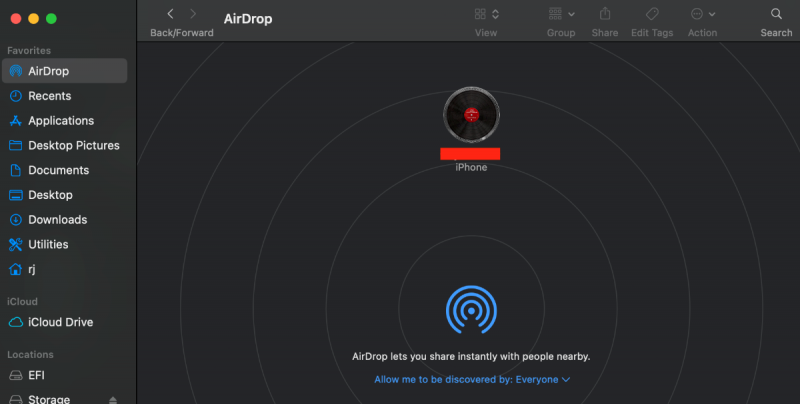Open the 'Allow me to be discovered by' dropdown

[472, 380]
